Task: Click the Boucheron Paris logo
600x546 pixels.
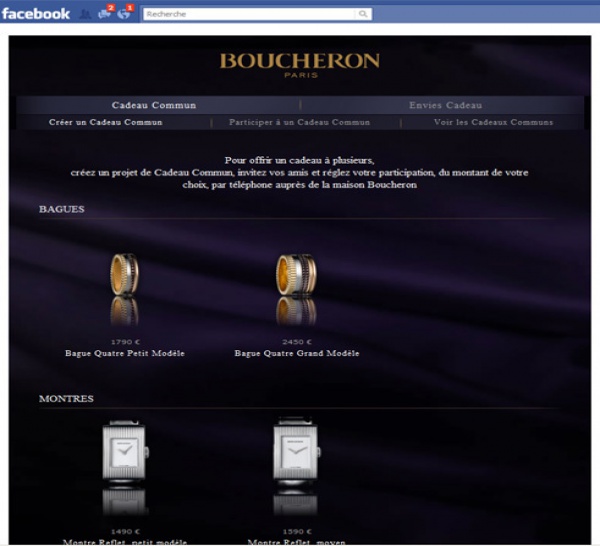Action: pos(300,65)
